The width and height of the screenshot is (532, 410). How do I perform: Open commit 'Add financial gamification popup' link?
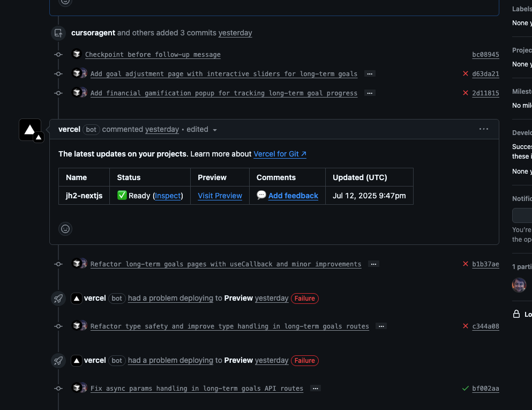point(223,93)
